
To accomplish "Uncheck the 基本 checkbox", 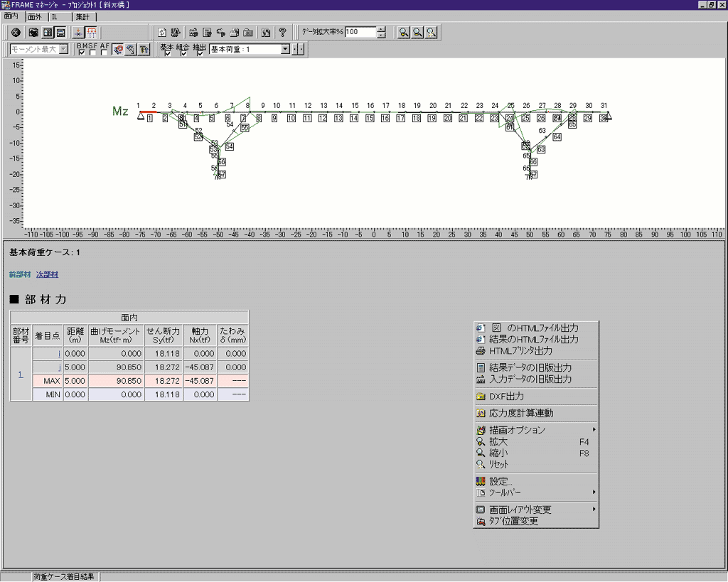I will coord(167,53).
